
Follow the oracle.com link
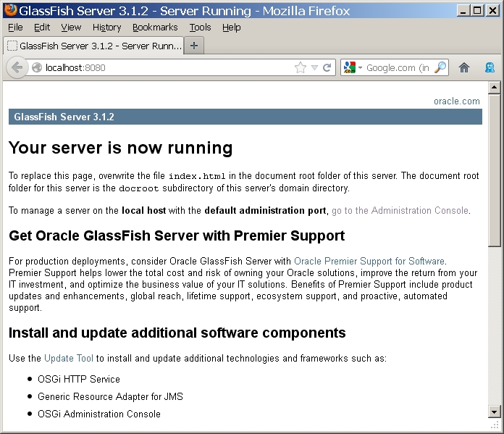(456, 101)
